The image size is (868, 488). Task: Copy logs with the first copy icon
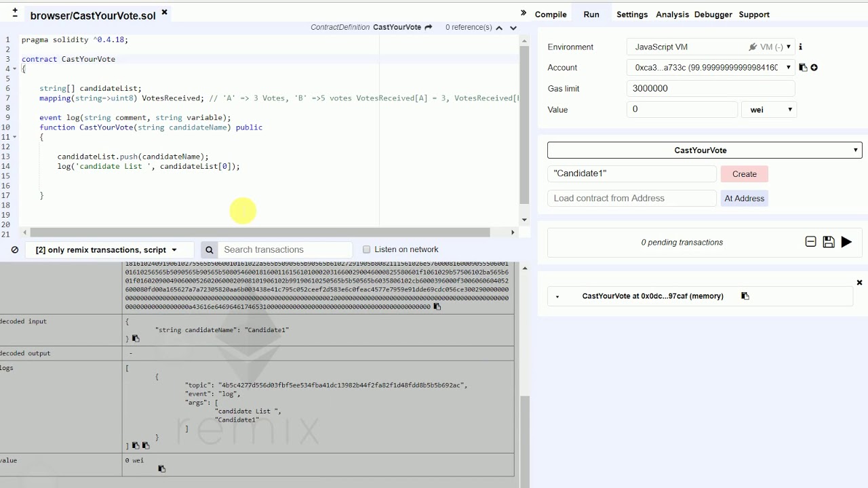click(x=136, y=446)
